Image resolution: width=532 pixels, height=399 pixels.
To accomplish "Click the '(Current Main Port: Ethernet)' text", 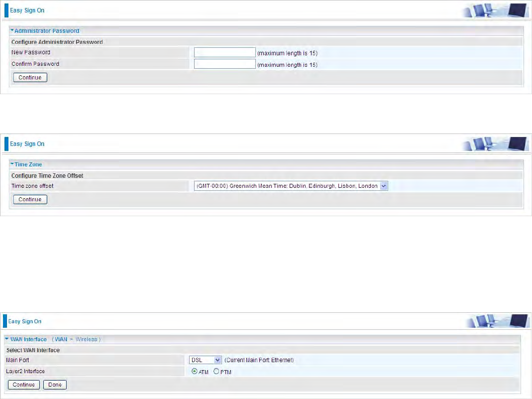I will point(259,360).
